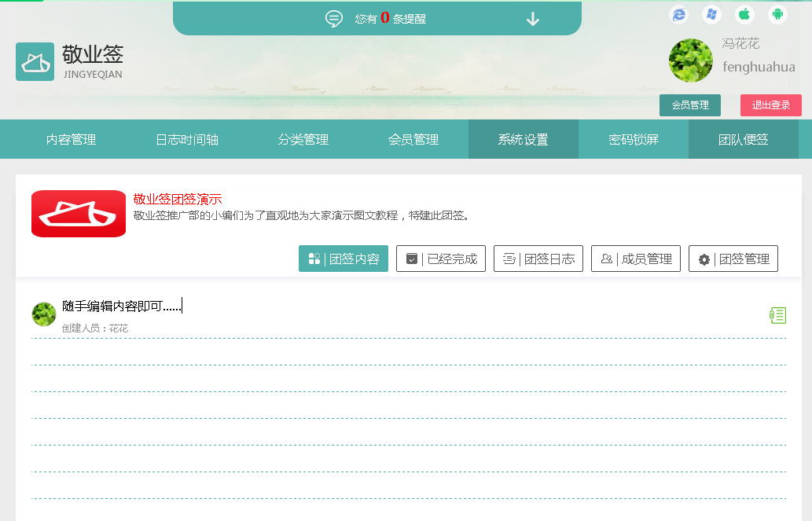The height and width of the screenshot is (521, 812).
Task: Click the 敬业签团签演示 title link
Action: pos(178,200)
